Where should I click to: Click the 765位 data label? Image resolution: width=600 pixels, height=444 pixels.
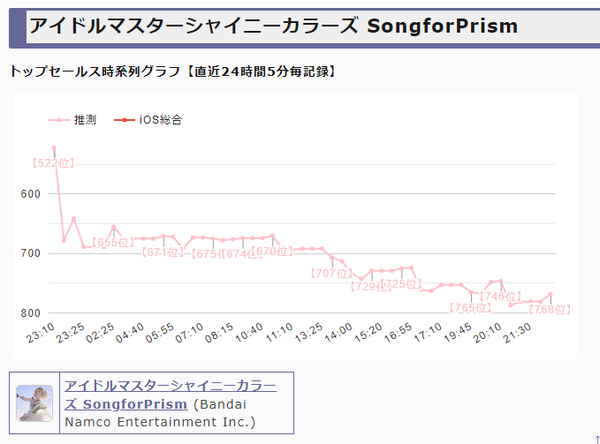[x=471, y=308]
